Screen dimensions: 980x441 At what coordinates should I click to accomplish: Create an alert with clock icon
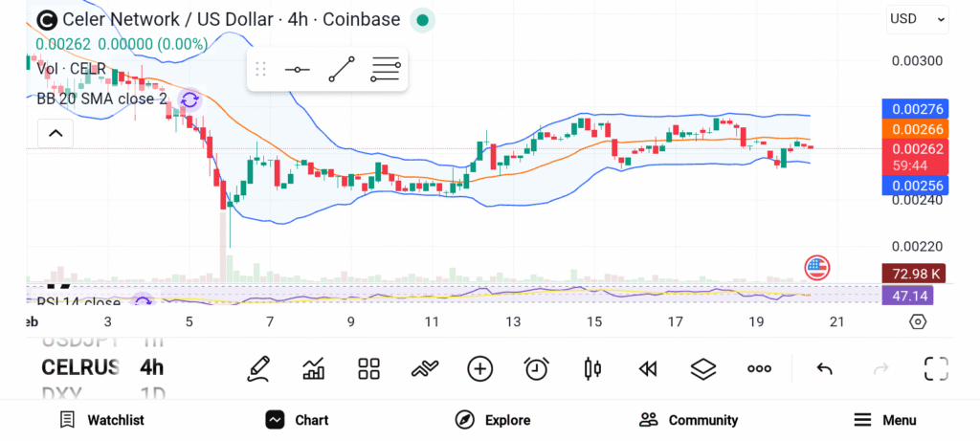click(x=536, y=368)
